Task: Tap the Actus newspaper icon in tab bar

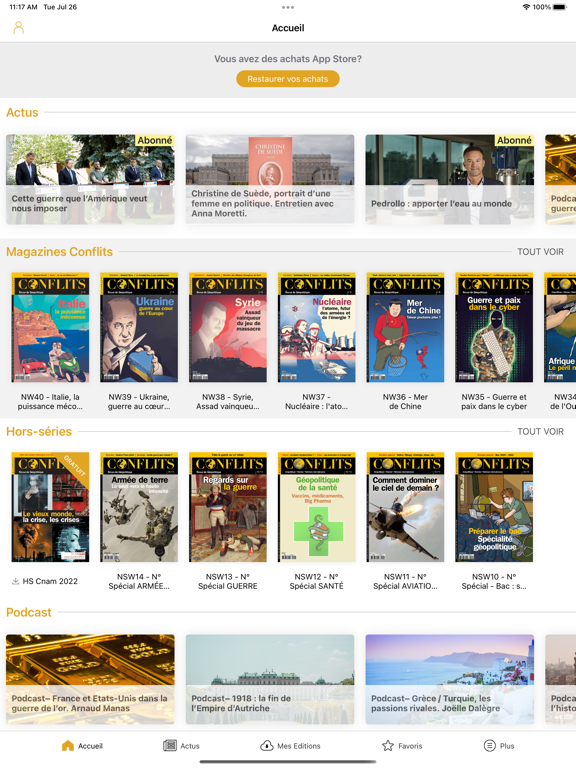Action: (169, 745)
